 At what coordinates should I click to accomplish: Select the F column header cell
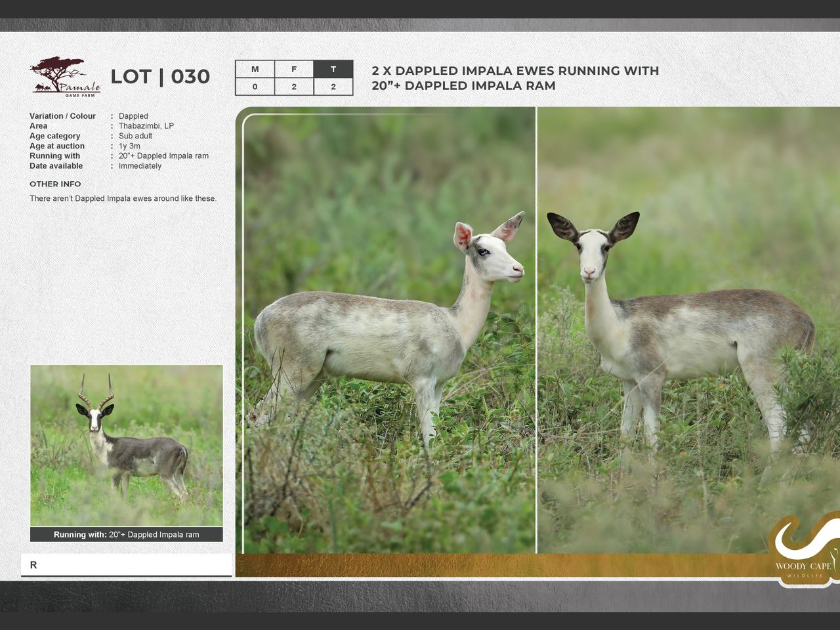[294, 70]
